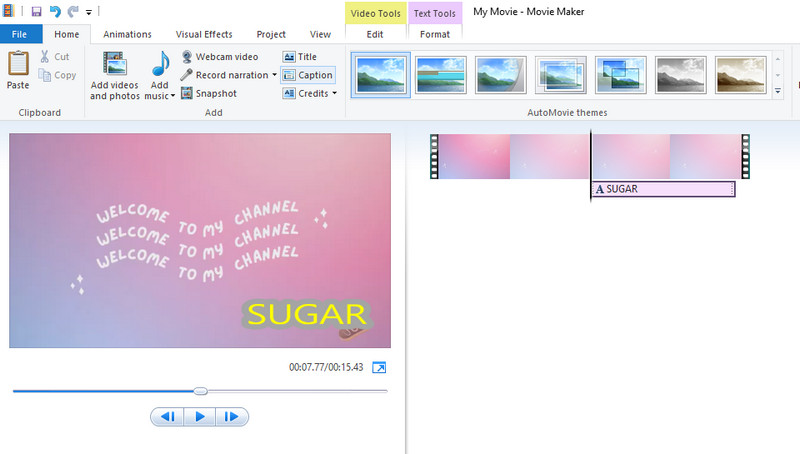Expand the Add music dropdown
Screen dimensions: 800x454
(172, 96)
